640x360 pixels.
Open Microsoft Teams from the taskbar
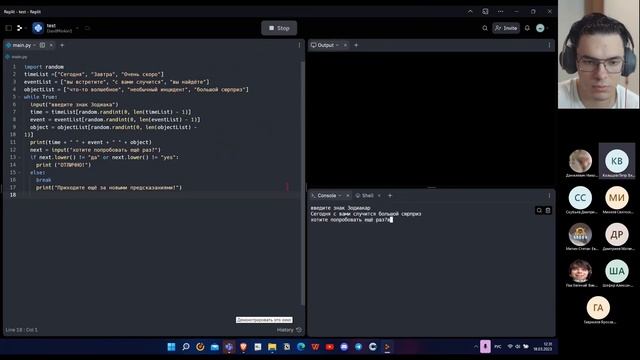(229, 347)
